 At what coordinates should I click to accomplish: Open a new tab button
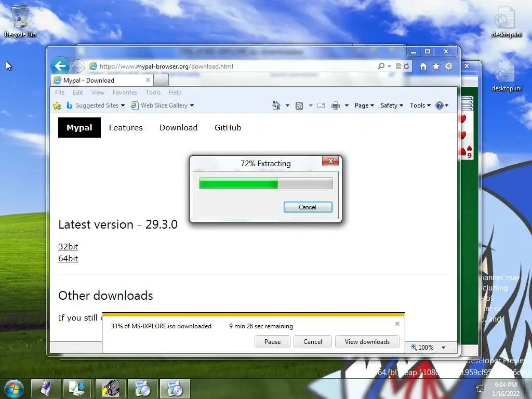coord(161,81)
